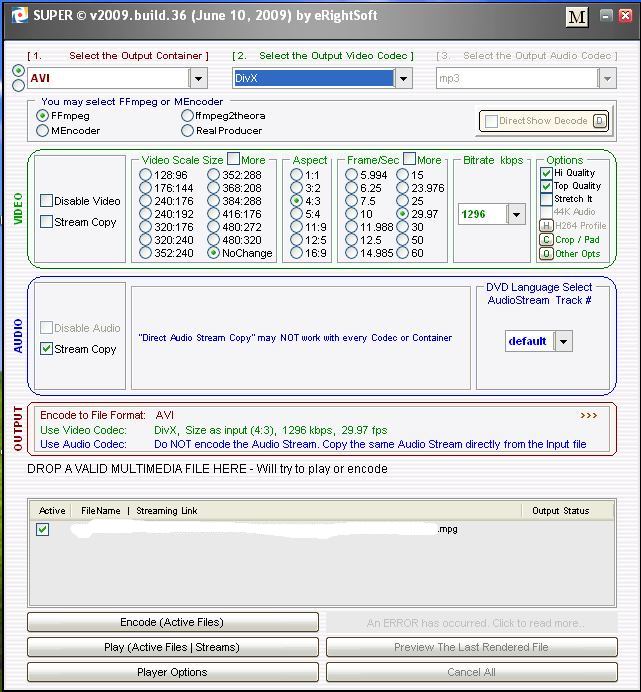Set aspect ratio to 16:9

pyautogui.click(x=296, y=253)
